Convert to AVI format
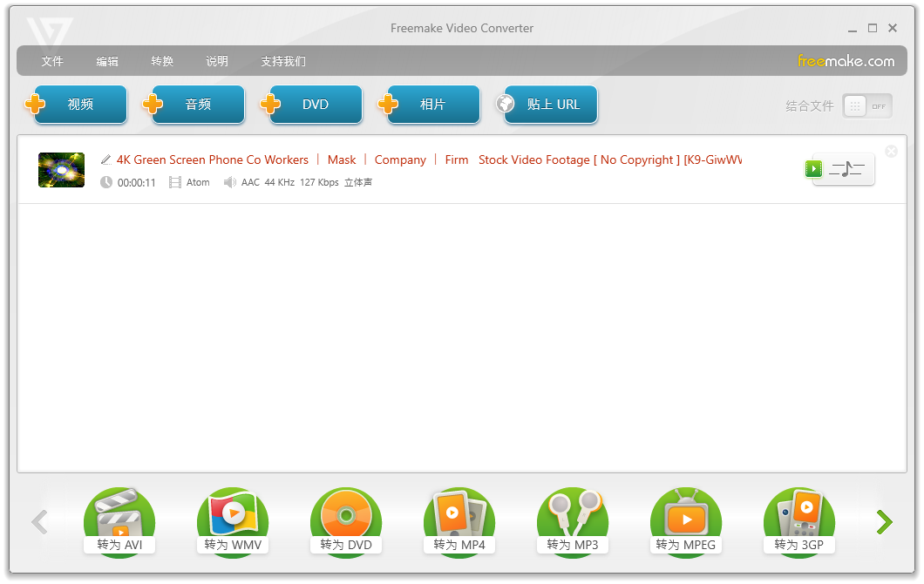This screenshot has width=924, height=584. point(119,522)
